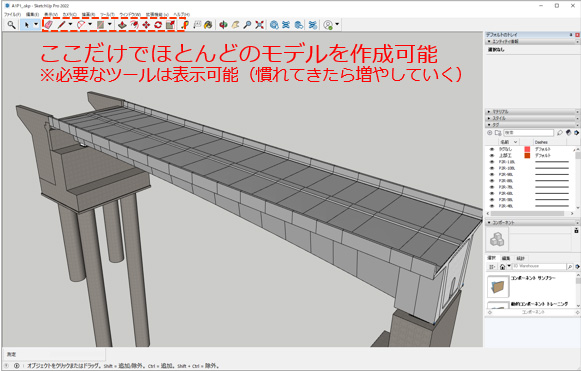Viewport: 581px width, 371px height.
Task: Click the Add Tag Folder icon
Action: tap(498, 133)
